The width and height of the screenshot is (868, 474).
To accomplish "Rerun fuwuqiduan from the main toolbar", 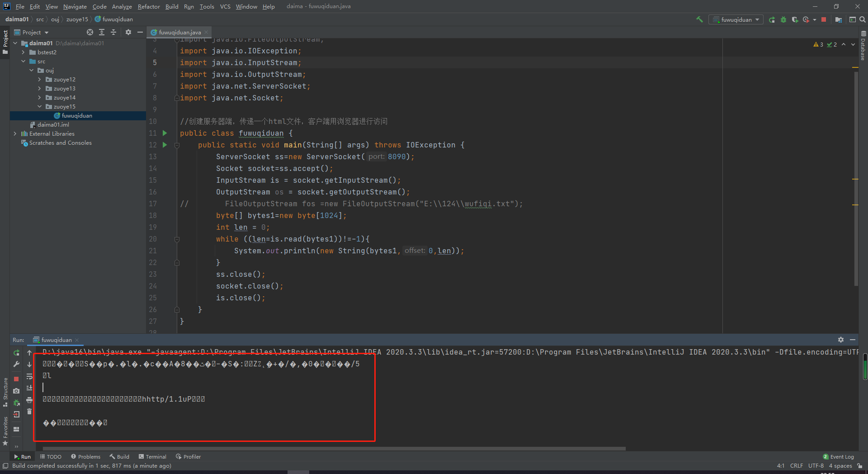I will click(772, 19).
